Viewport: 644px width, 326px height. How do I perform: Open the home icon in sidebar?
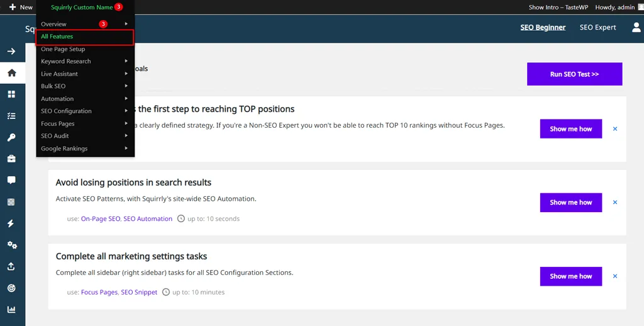(x=11, y=73)
